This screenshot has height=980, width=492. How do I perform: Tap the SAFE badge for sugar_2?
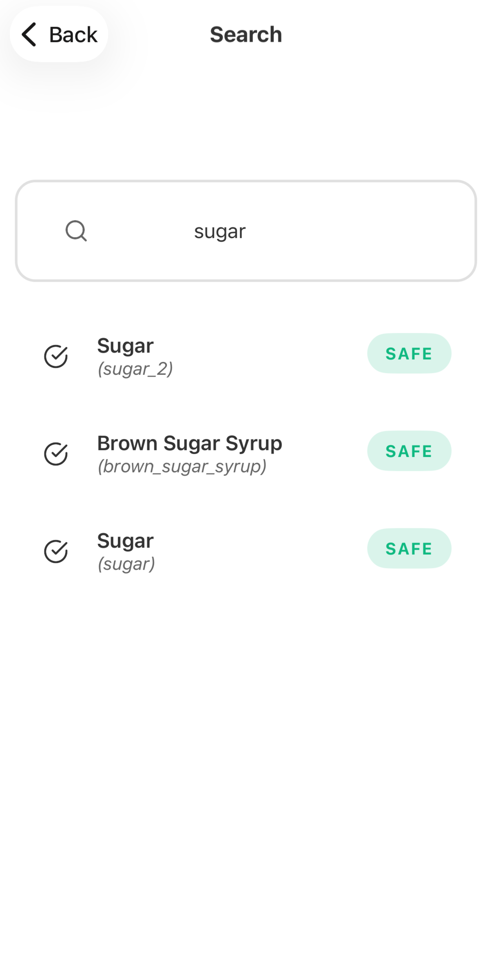[409, 354]
